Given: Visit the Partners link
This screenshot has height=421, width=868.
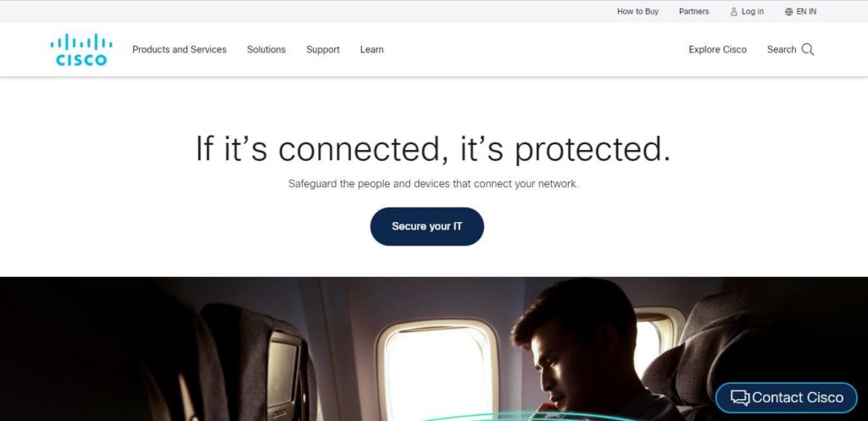Looking at the screenshot, I should (x=693, y=12).
